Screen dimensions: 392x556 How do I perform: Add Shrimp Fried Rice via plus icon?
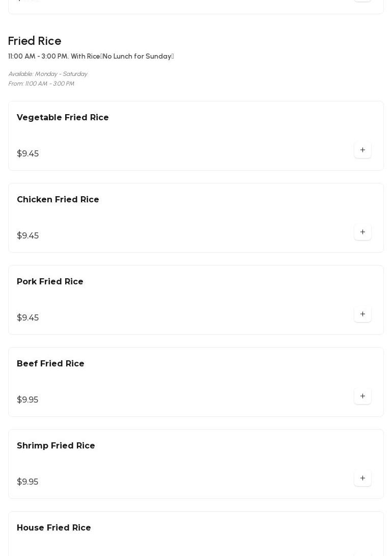(x=362, y=478)
